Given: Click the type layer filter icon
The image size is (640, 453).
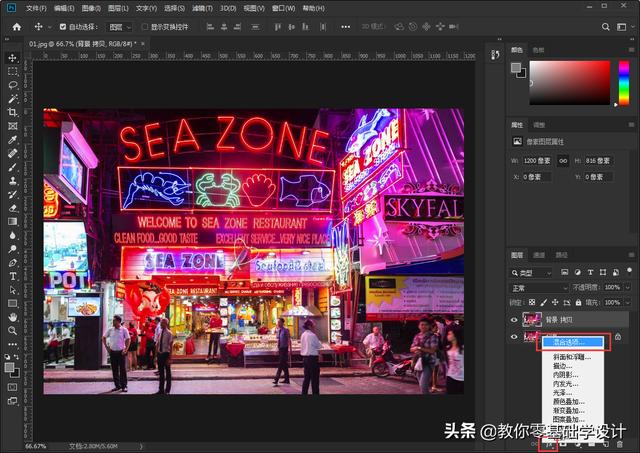Looking at the screenshot, I should tap(590, 272).
